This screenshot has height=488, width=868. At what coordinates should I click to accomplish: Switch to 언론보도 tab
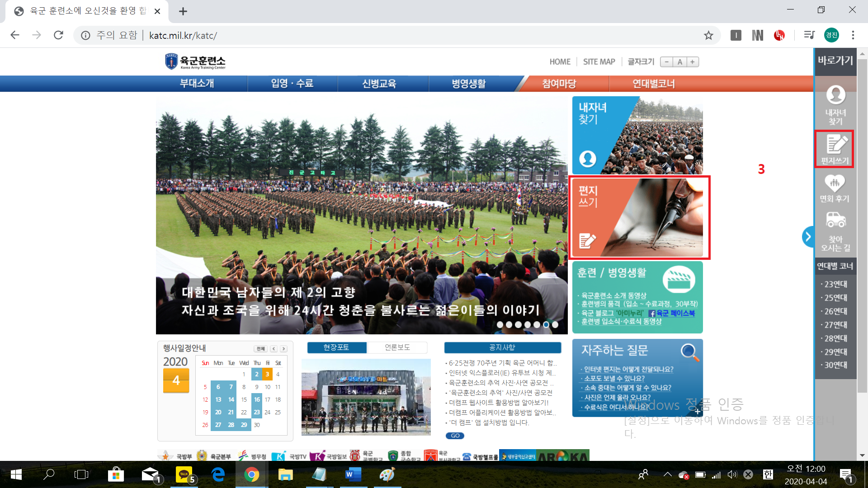397,347
